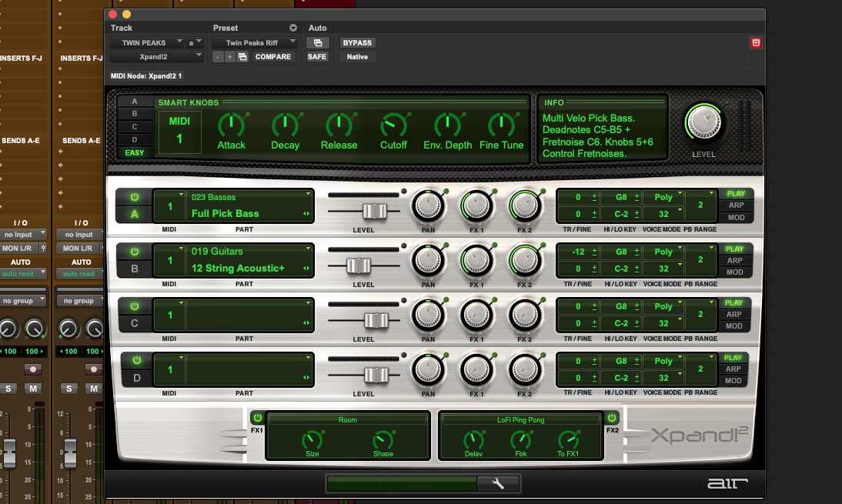
Task: Click part D LEVEL slider handle
Action: pyautogui.click(x=376, y=375)
